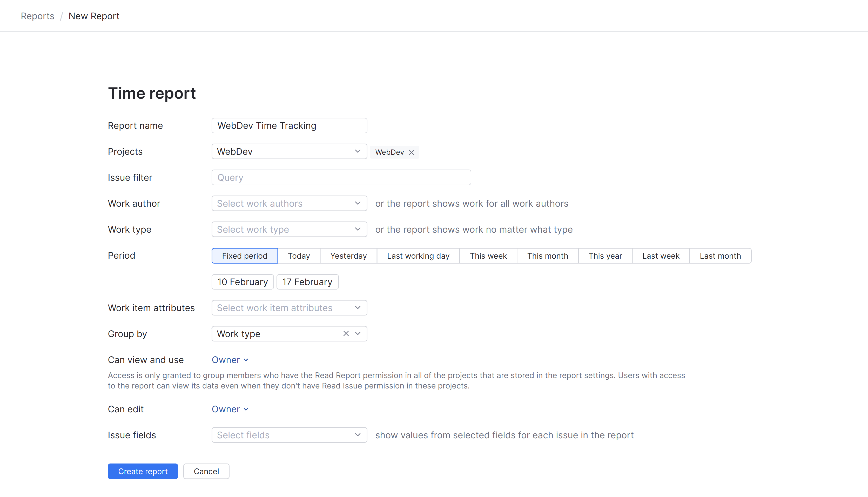The height and width of the screenshot is (497, 868).
Task: Select the This month period
Action: click(548, 256)
